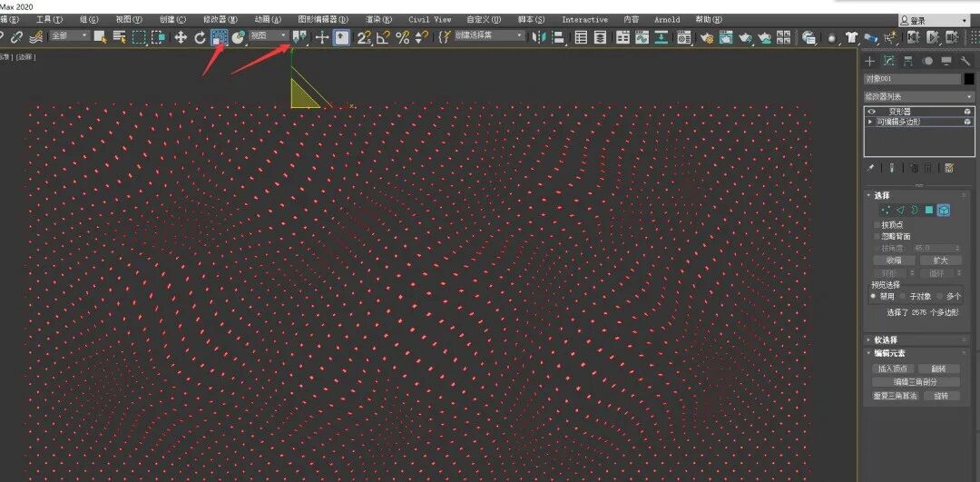980x482 pixels.
Task: Open the 登录 account dropdown
Action: [x=934, y=21]
